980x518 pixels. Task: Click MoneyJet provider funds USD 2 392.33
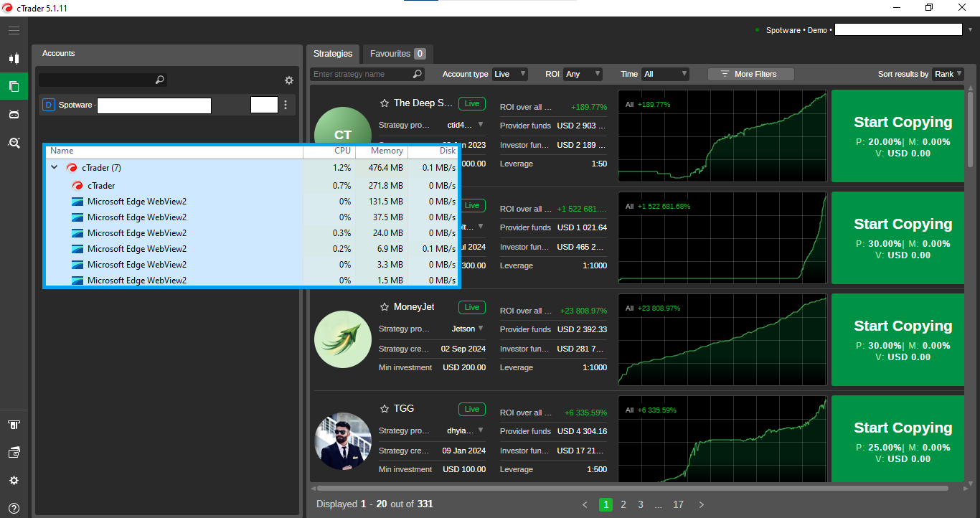tap(582, 329)
